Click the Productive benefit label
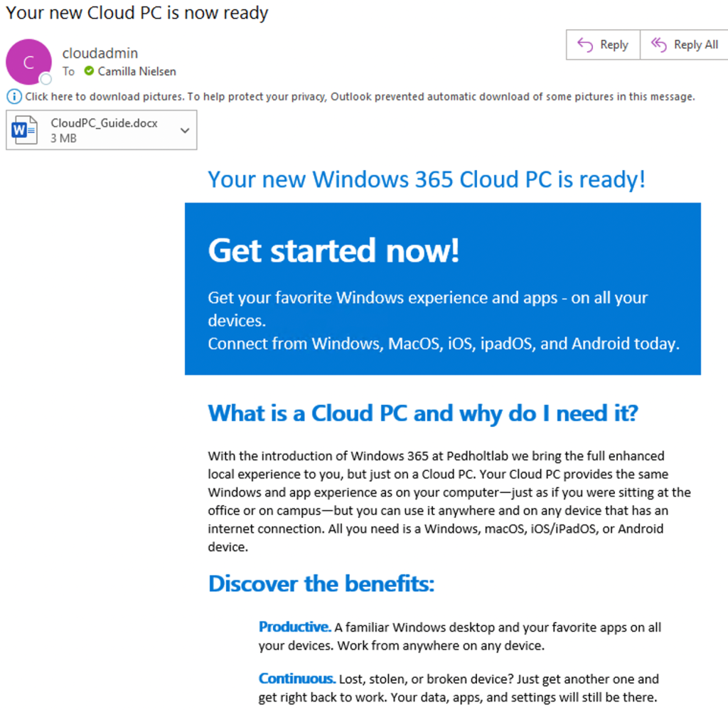This screenshot has height=710, width=728. [x=295, y=627]
